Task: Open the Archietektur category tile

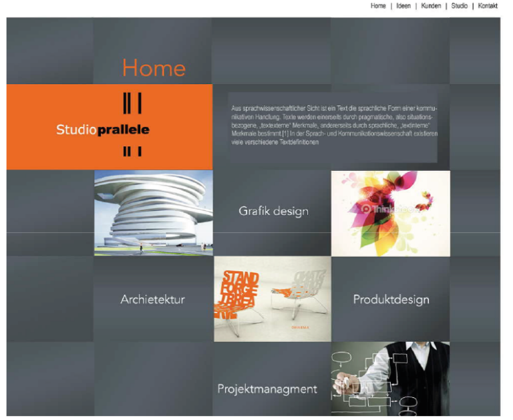Action: [152, 299]
